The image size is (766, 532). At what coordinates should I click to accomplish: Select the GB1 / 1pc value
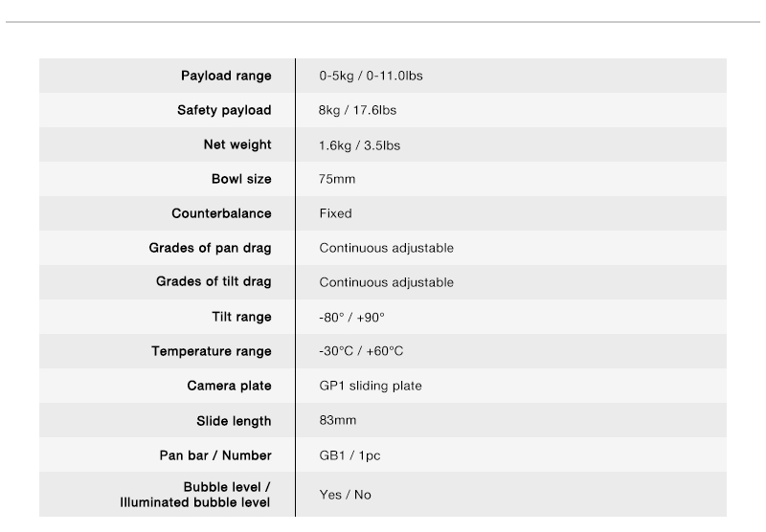[x=349, y=455]
